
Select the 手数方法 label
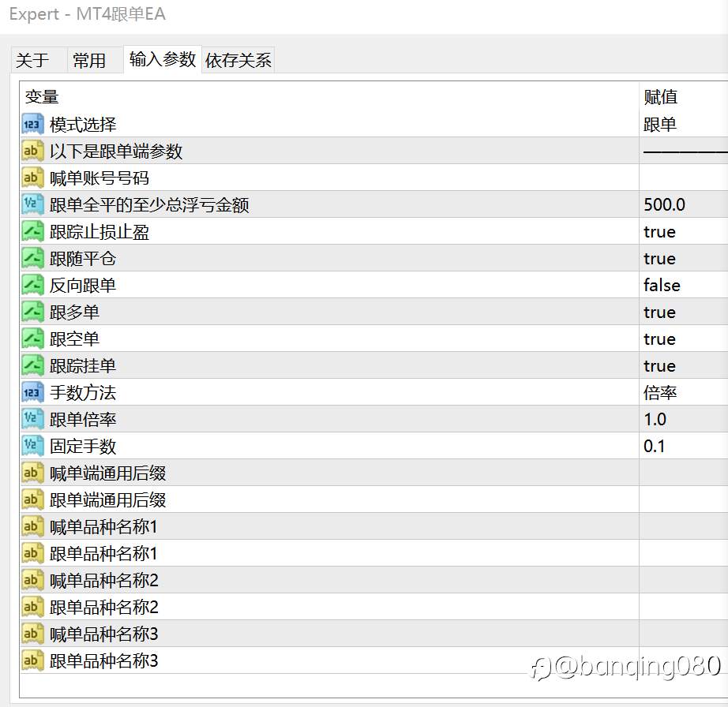click(83, 392)
